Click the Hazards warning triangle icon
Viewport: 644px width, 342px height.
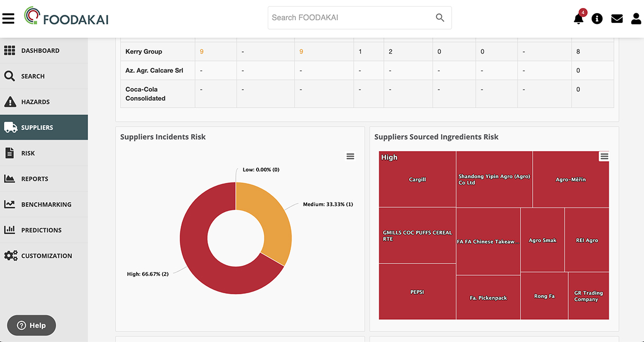click(x=10, y=102)
